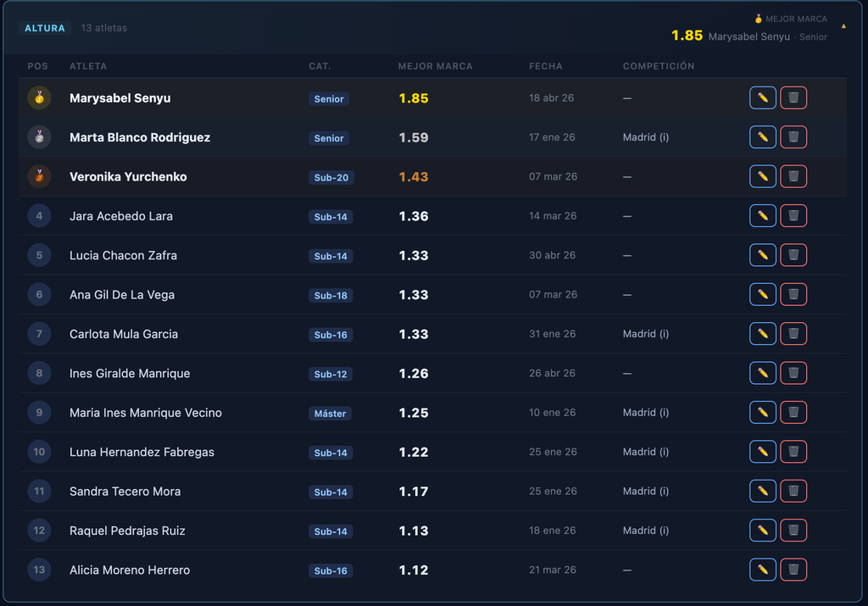868x606 pixels.
Task: Delete Marta Blanco Rodriguez's entry
Action: pos(793,137)
